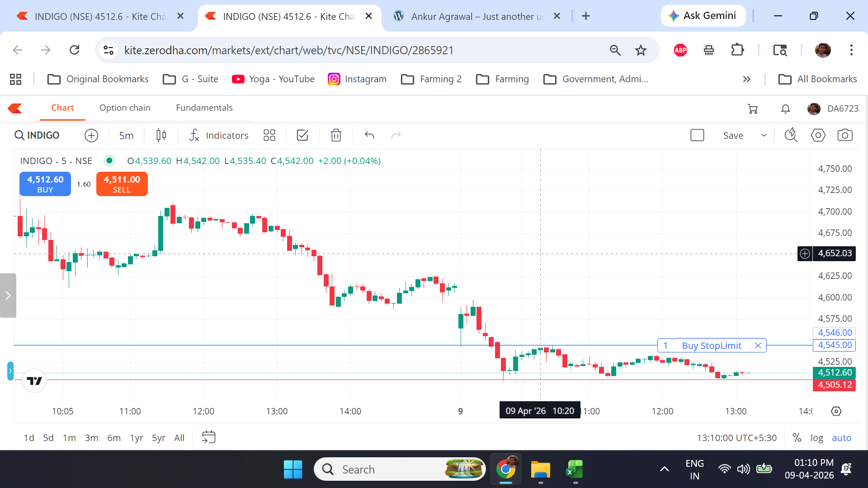Click the blue 4,512.60 BUY button
This screenshot has height=488, width=868.
pyautogui.click(x=45, y=184)
